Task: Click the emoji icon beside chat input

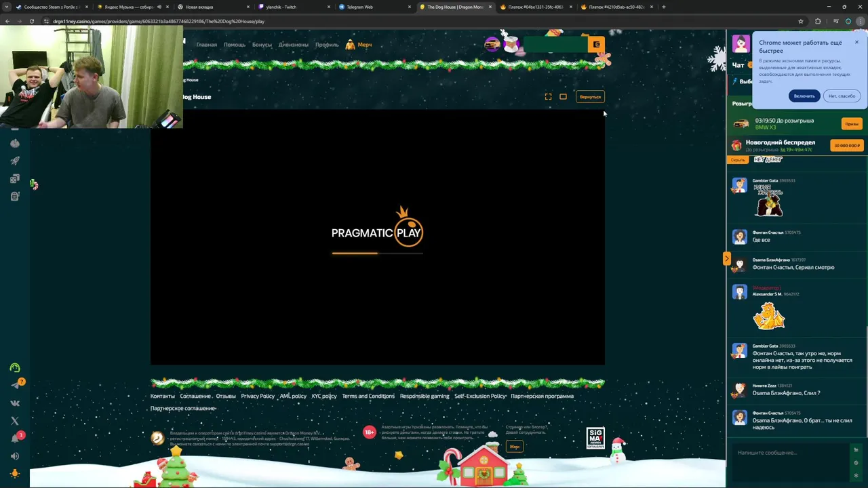Action: tap(856, 462)
